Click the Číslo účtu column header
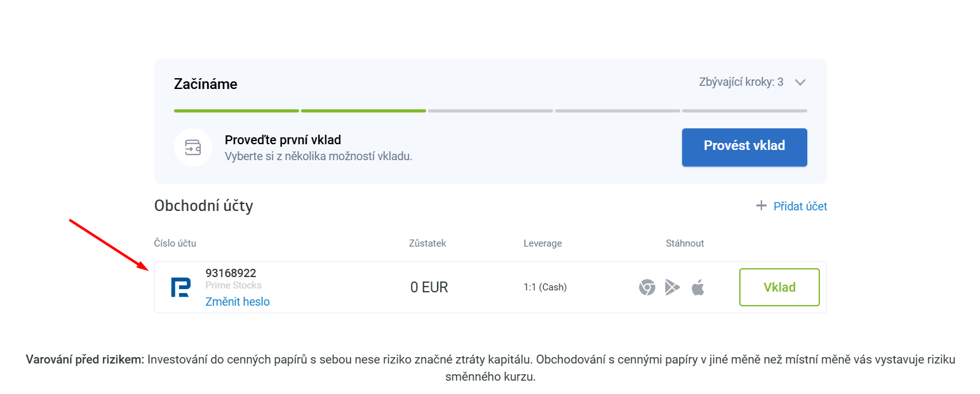 click(x=175, y=243)
